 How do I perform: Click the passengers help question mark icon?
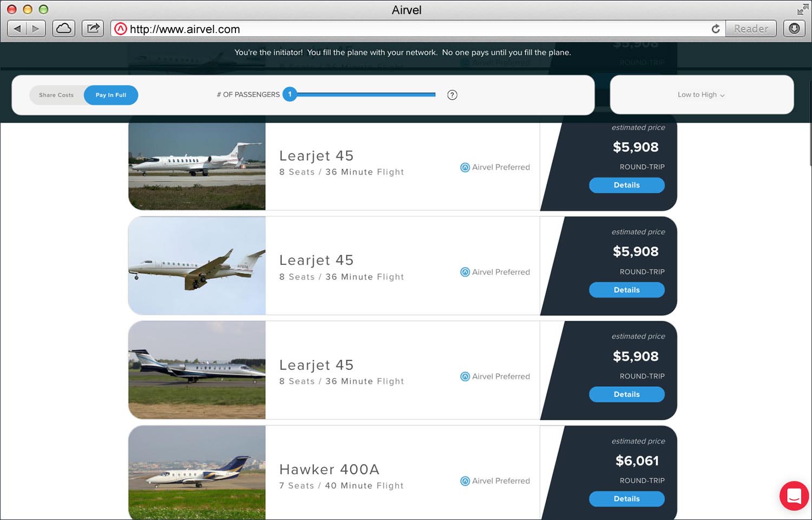tap(453, 95)
